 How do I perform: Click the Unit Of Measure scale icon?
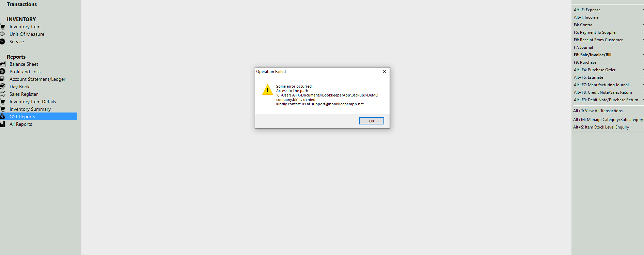pyautogui.click(x=3, y=34)
